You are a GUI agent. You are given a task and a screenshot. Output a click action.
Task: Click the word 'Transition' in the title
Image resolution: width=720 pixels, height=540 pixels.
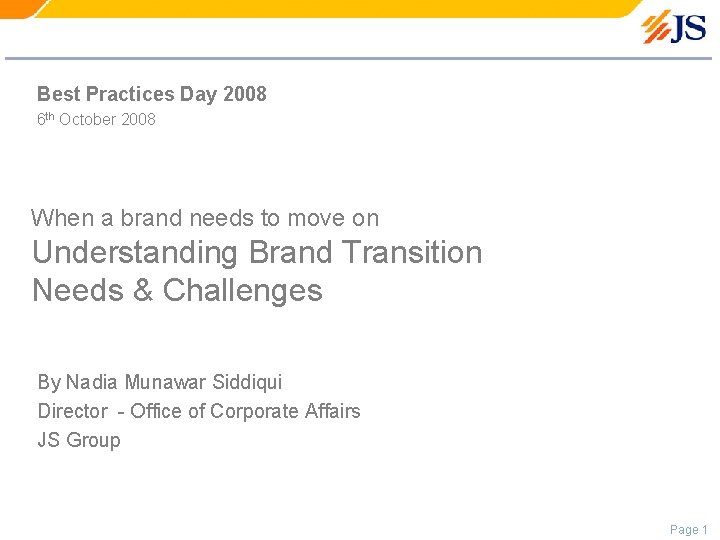(x=412, y=252)
